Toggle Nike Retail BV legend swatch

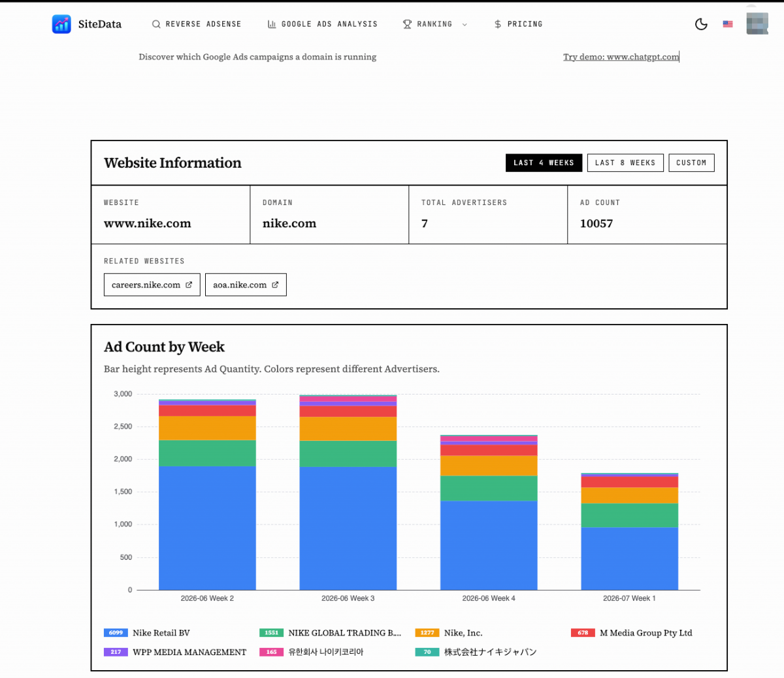pos(116,633)
